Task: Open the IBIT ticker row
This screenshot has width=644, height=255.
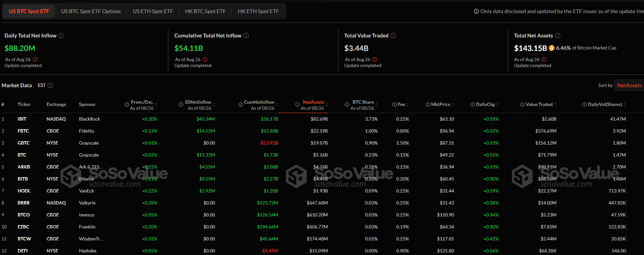Action: pyautogui.click(x=22, y=119)
